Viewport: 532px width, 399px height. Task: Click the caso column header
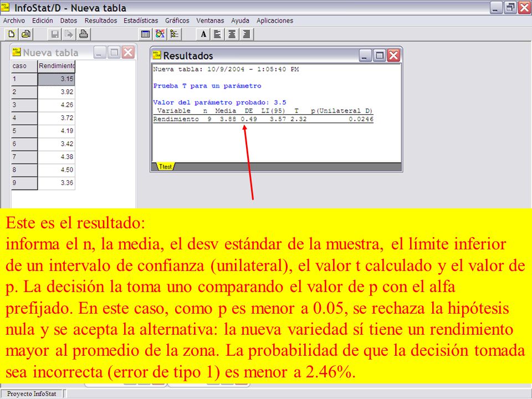pos(24,66)
